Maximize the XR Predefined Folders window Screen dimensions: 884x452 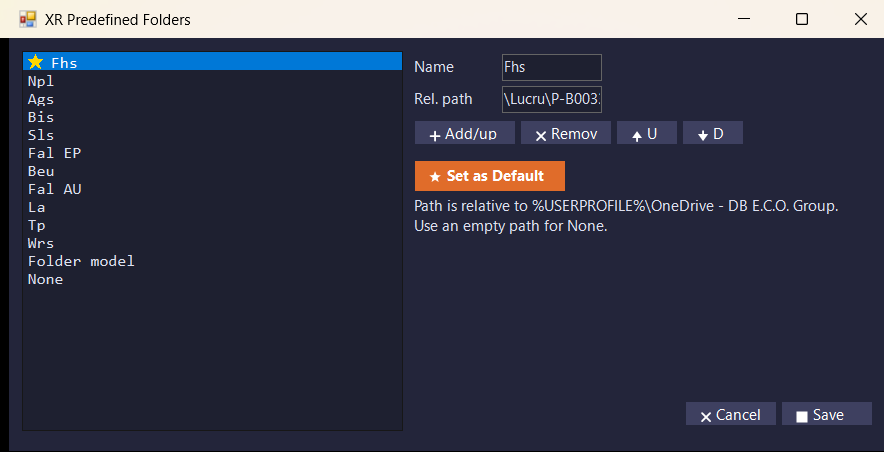802,19
